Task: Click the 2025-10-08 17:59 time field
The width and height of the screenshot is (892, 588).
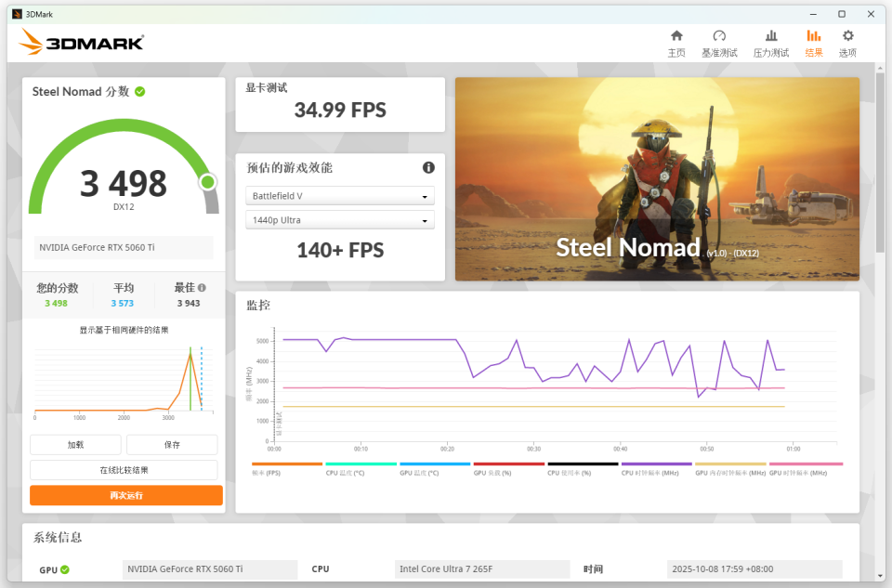Action: (x=754, y=568)
